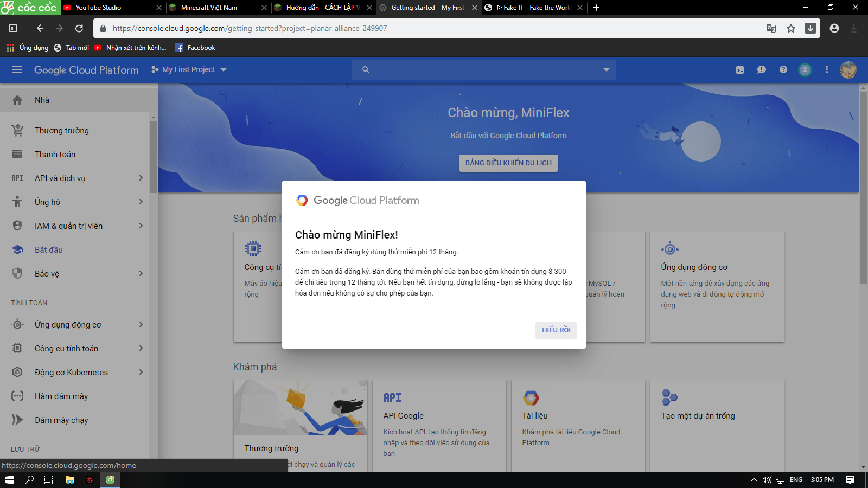The height and width of the screenshot is (488, 868).
Task: Click the Công cụ tính toán chip icon
Action: click(17, 348)
